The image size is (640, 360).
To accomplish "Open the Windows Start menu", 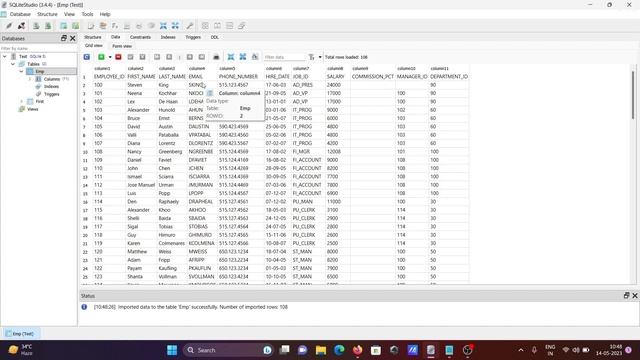I will (x=172, y=350).
